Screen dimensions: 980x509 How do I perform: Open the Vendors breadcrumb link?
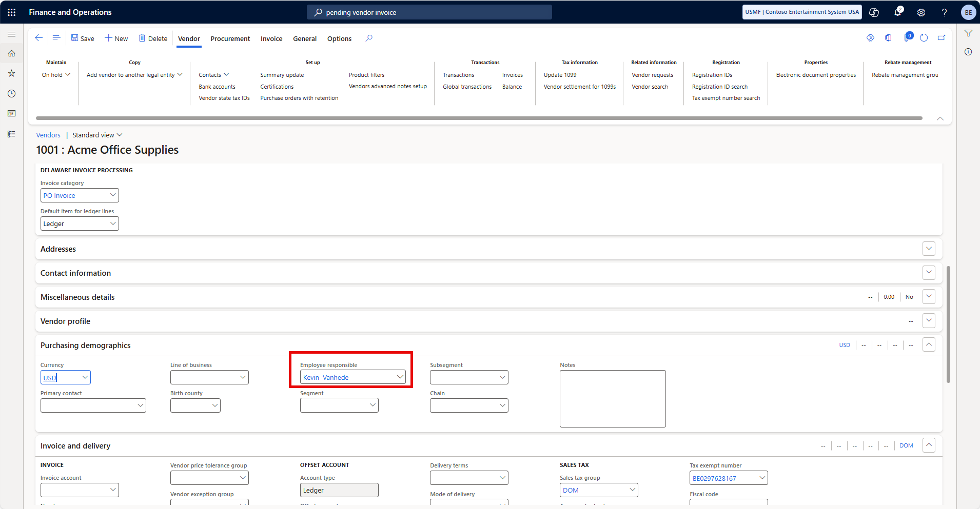(x=48, y=135)
